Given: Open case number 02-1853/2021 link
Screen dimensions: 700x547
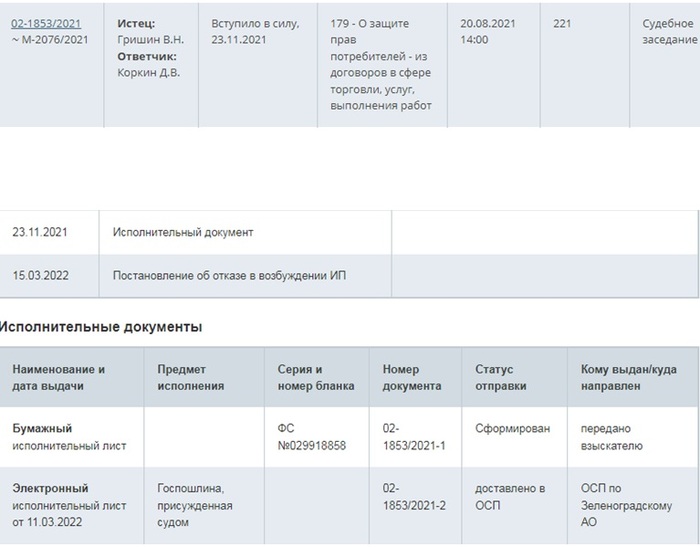Looking at the screenshot, I should click(46, 22).
